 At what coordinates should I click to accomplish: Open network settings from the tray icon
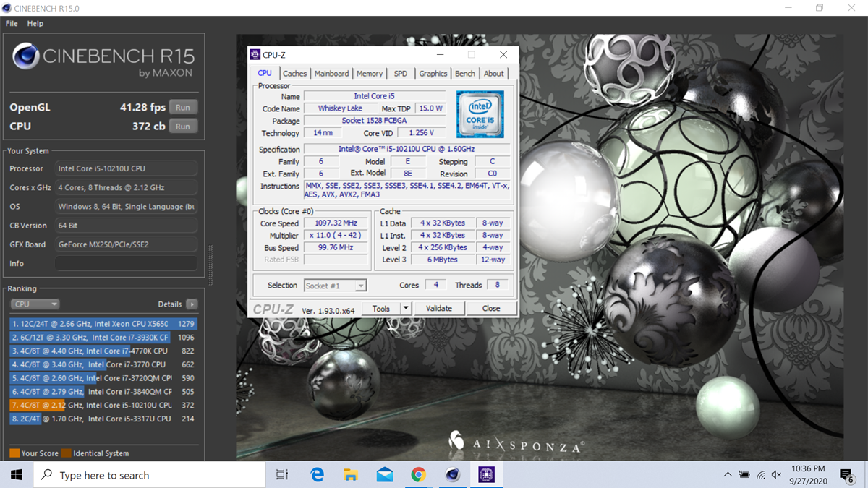[x=761, y=475]
